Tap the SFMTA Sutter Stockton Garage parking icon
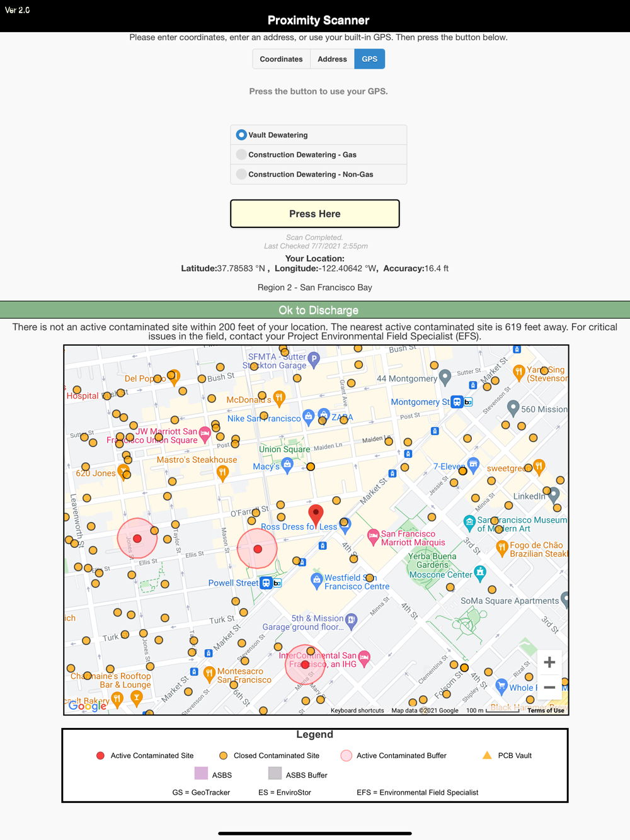The width and height of the screenshot is (630, 840). click(x=314, y=360)
